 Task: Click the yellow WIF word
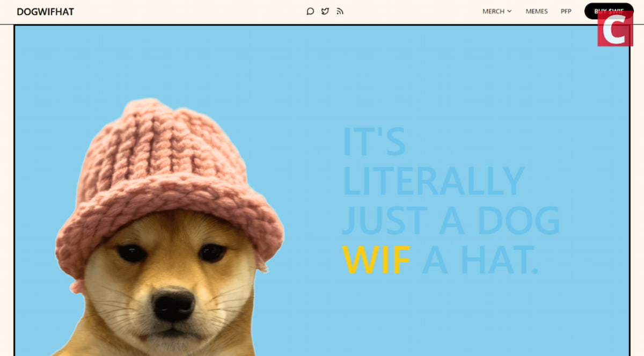tap(376, 260)
